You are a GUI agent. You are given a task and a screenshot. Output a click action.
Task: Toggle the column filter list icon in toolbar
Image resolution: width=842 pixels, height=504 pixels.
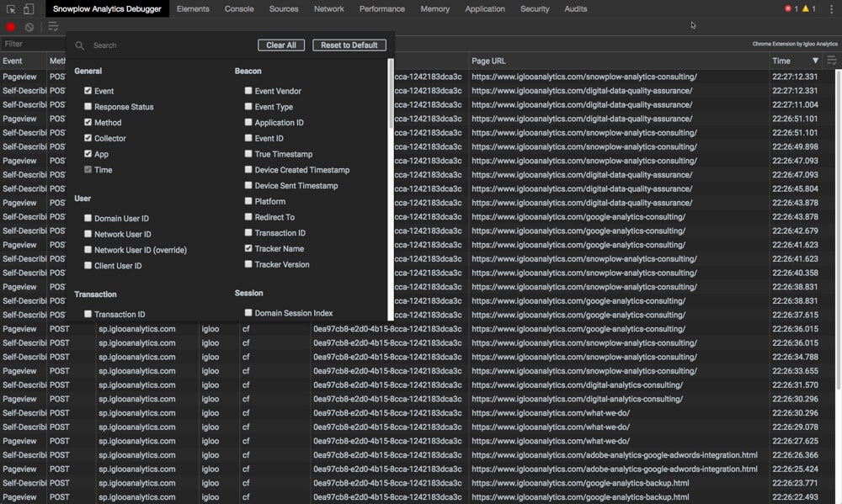[x=53, y=26]
